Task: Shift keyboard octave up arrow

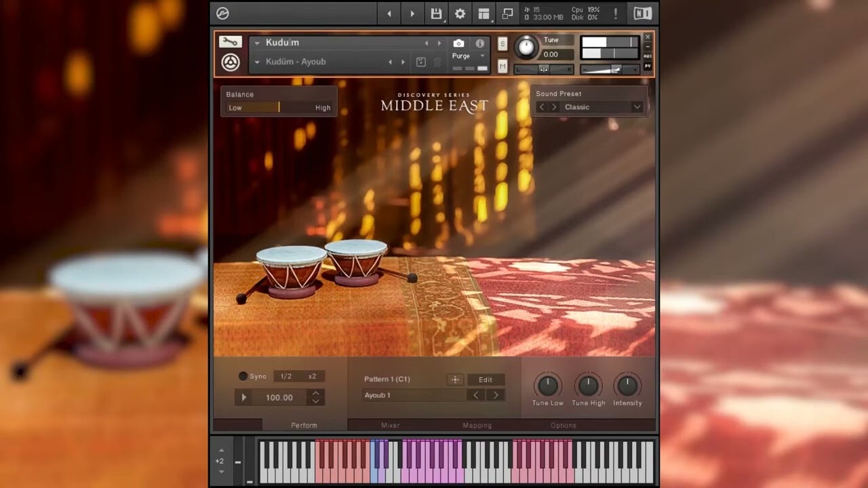Action: coord(221,451)
